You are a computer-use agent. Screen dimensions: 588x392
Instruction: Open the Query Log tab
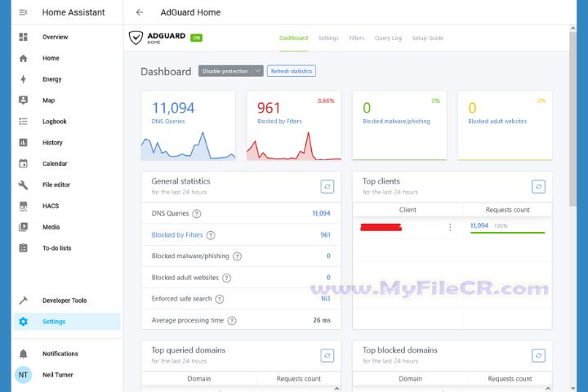(x=388, y=38)
